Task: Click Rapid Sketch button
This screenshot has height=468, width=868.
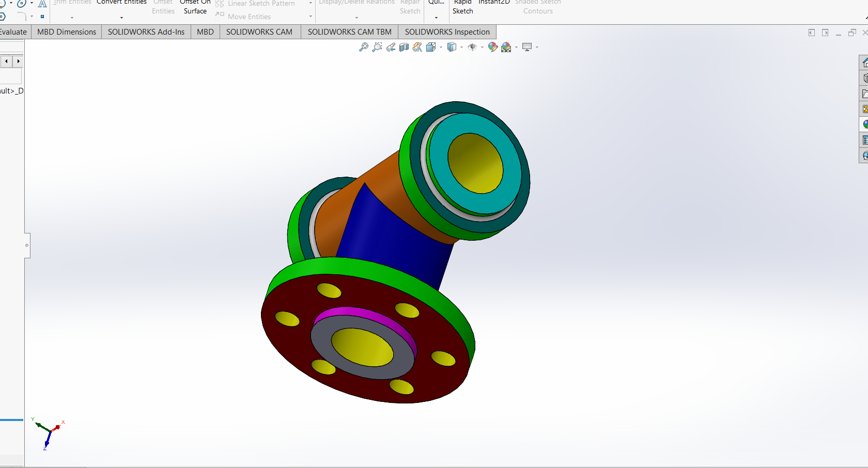Action: (463, 6)
